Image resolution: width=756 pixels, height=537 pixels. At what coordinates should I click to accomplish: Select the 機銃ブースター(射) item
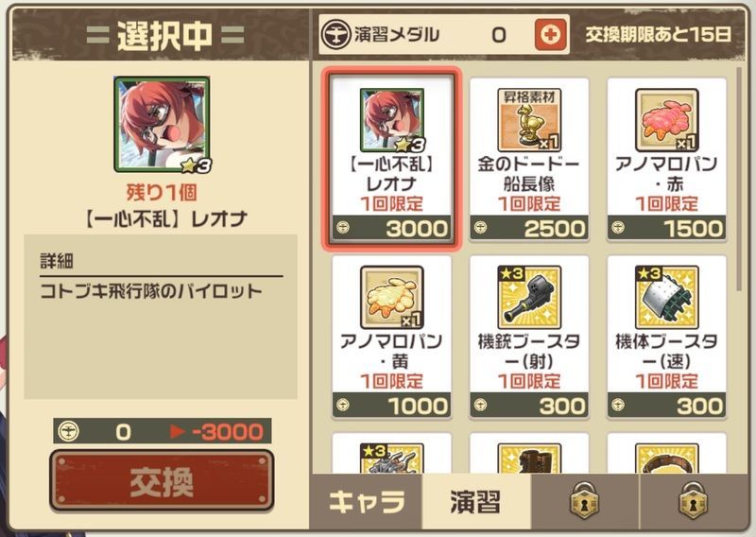click(x=529, y=337)
